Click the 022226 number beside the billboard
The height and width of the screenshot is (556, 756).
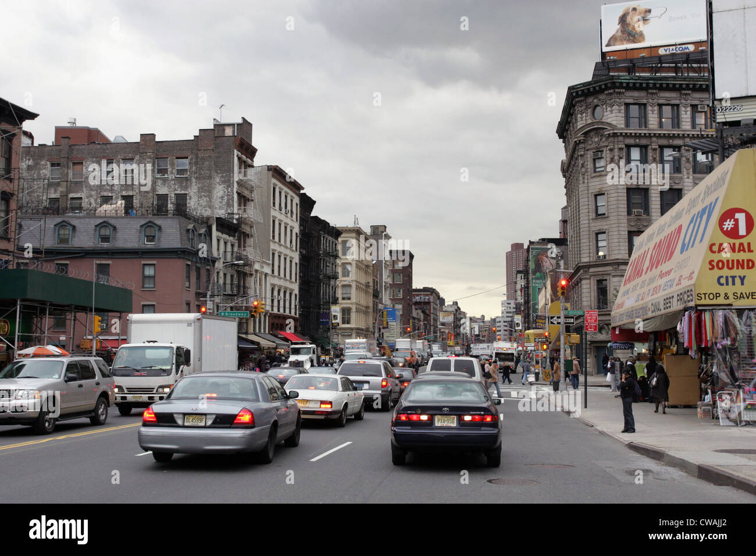(728, 109)
